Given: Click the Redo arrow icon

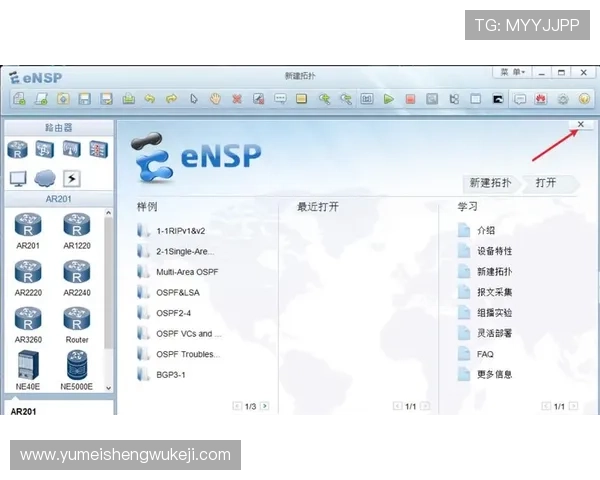Looking at the screenshot, I should [171, 99].
